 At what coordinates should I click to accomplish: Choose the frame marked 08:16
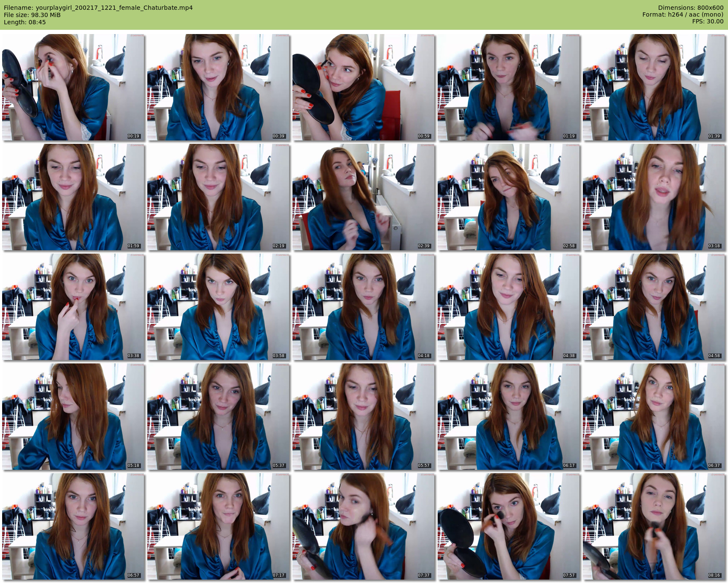[x=654, y=526]
